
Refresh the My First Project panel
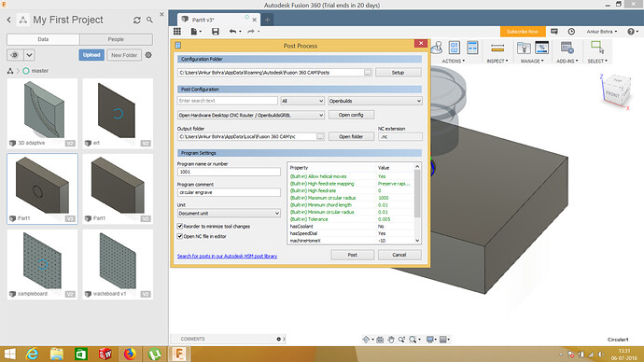click(x=137, y=20)
